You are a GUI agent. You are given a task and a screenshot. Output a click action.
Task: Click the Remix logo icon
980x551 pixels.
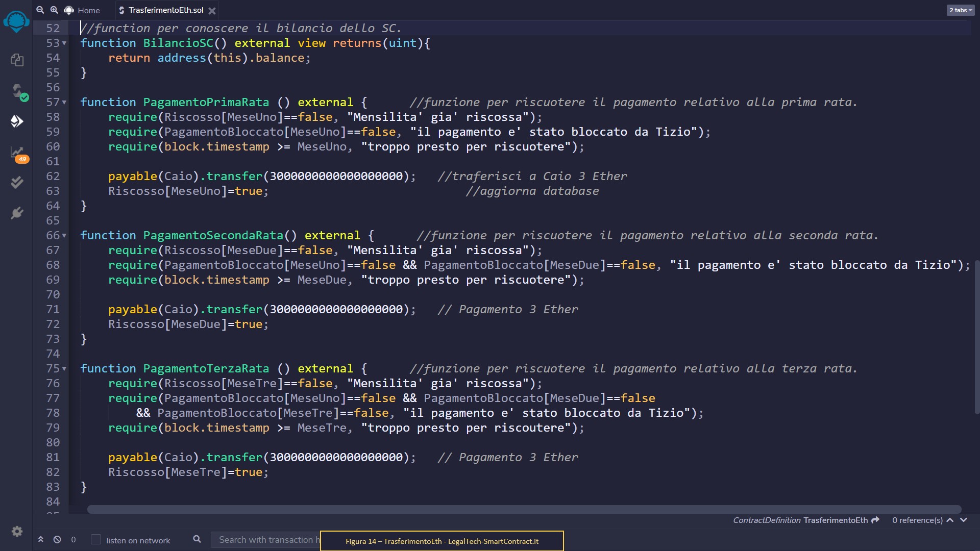coord(16,21)
